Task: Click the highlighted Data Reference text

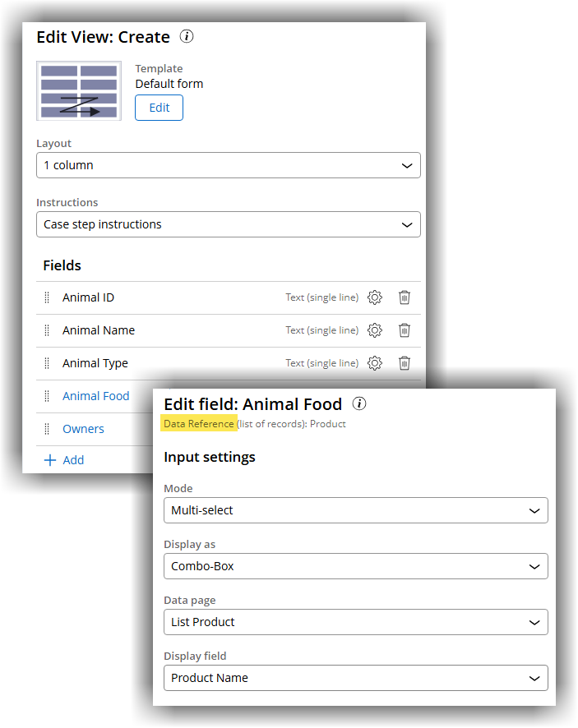Action: (x=199, y=424)
